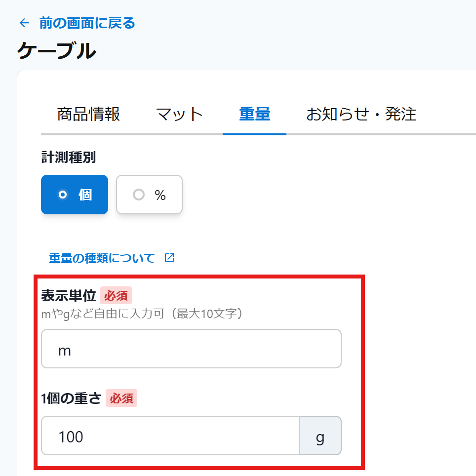Viewport: 476px width, 476px height.
Task: Go to the お知らせ・発注 tab
Action: click(361, 115)
